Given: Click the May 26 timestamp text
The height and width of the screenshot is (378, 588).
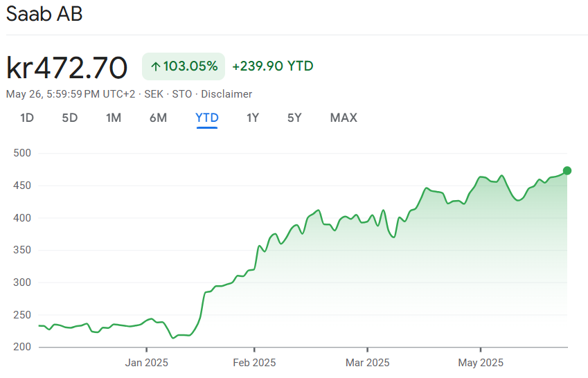Looking at the screenshot, I should pos(71,94).
